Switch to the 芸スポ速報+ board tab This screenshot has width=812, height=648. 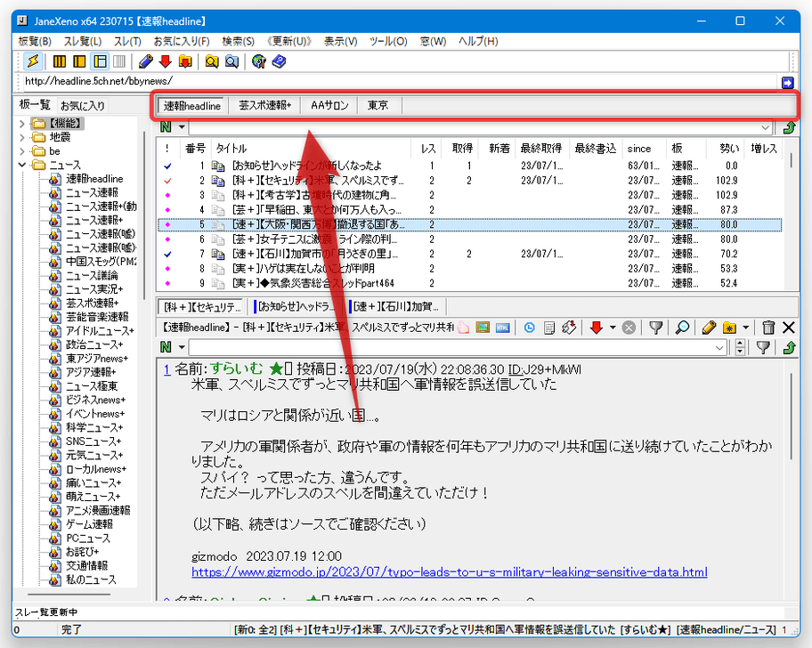[265, 106]
